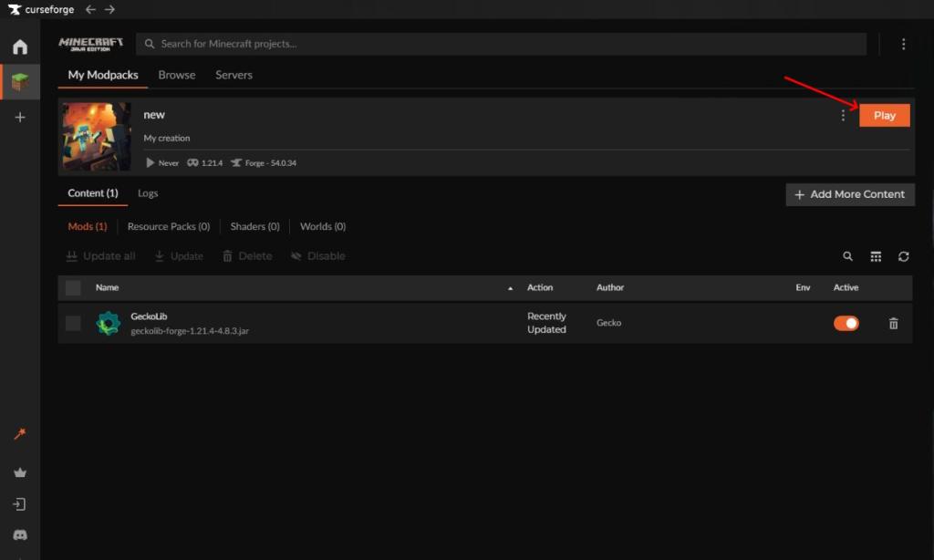Image resolution: width=934 pixels, height=560 pixels.
Task: Open the three-dot menu beside Play
Action: pos(843,116)
